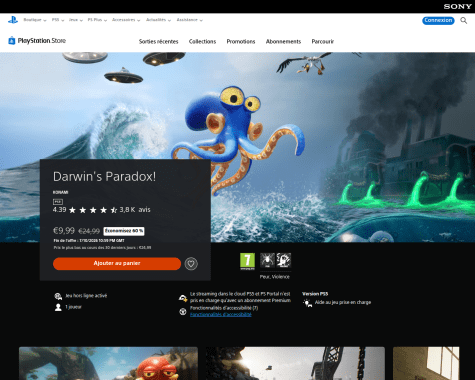Click the cloud streaming icon
475x380 pixels.
pos(183,298)
